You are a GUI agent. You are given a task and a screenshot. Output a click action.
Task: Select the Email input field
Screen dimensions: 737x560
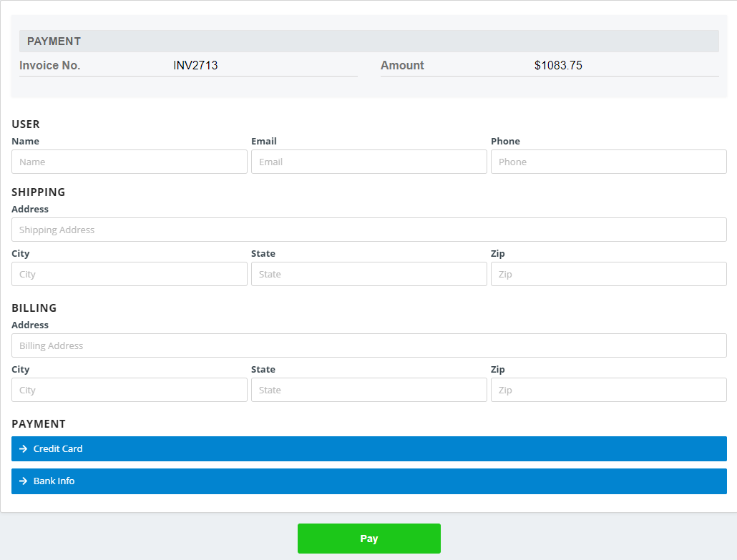(368, 162)
